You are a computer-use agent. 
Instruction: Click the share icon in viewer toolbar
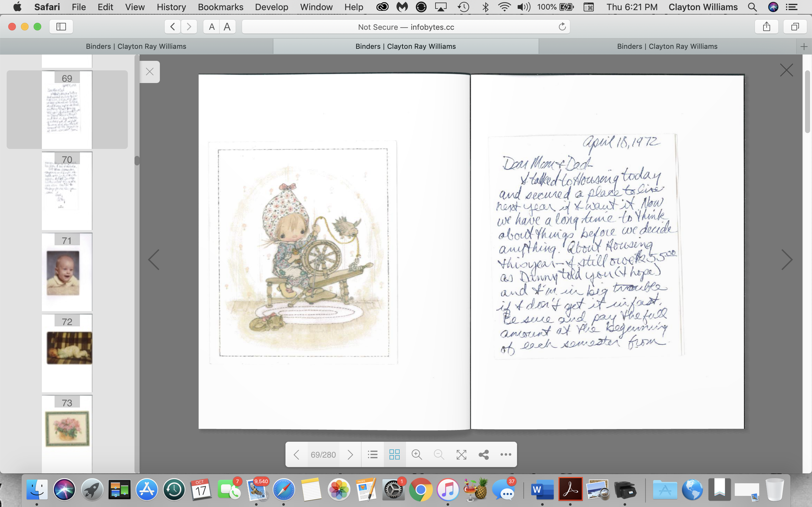[x=483, y=454]
